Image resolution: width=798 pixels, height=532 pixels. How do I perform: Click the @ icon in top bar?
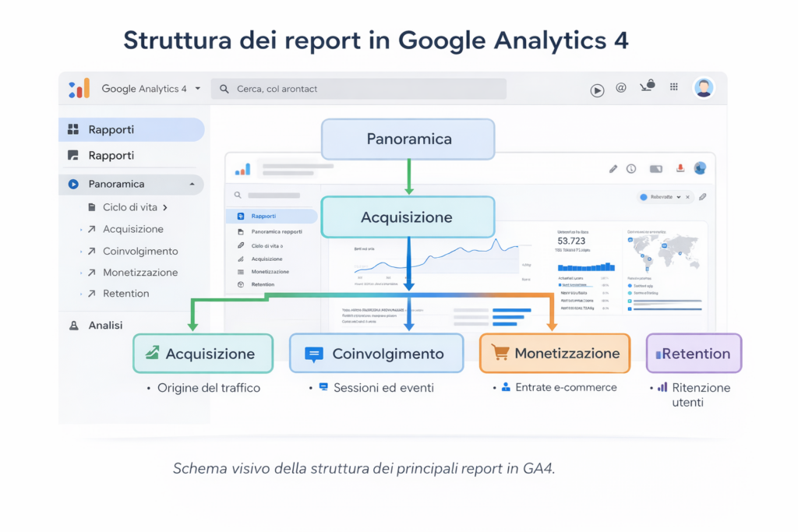[621, 88]
